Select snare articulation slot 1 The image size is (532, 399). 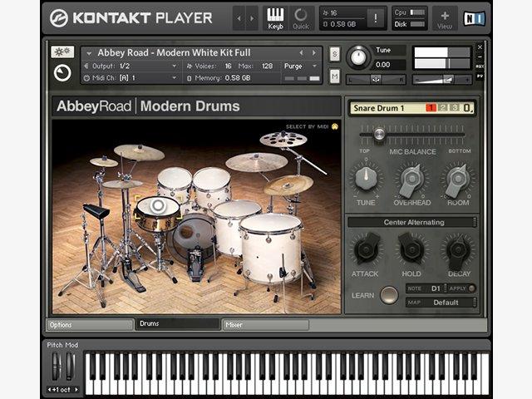(431, 108)
